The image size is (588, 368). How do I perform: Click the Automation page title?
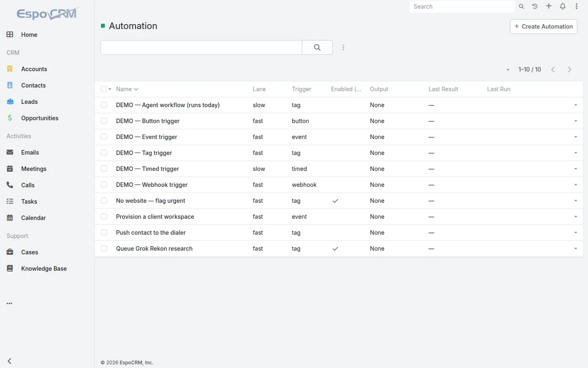133,26
